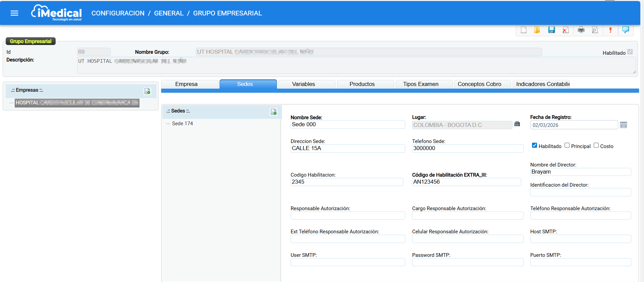The height and width of the screenshot is (282, 644).
Task: Click binoculars icon next to Lugar field
Action: pyautogui.click(x=517, y=124)
